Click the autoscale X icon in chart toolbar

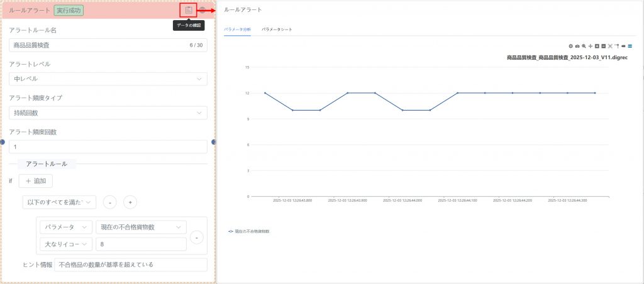pos(610,46)
